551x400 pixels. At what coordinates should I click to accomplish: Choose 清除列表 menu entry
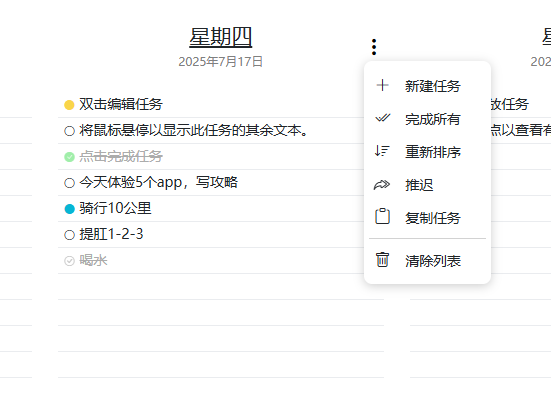pos(427,261)
